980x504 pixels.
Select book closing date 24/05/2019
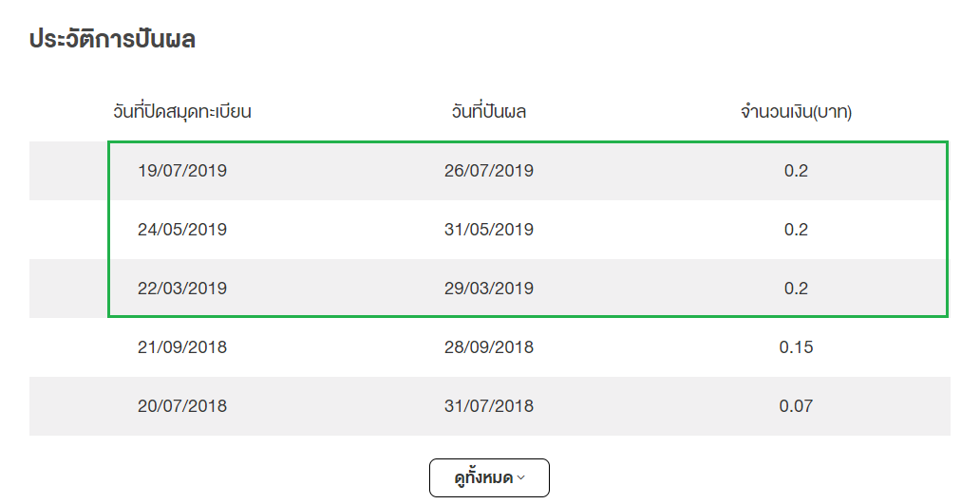182,230
